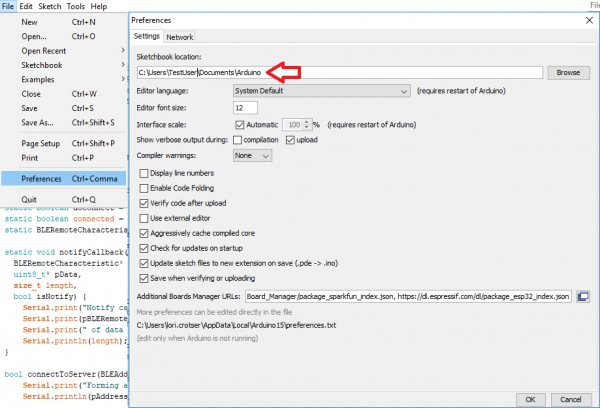This screenshot has height=408, width=600.
Task: Open the Compiler warnings dropdown
Action: [x=252, y=156]
